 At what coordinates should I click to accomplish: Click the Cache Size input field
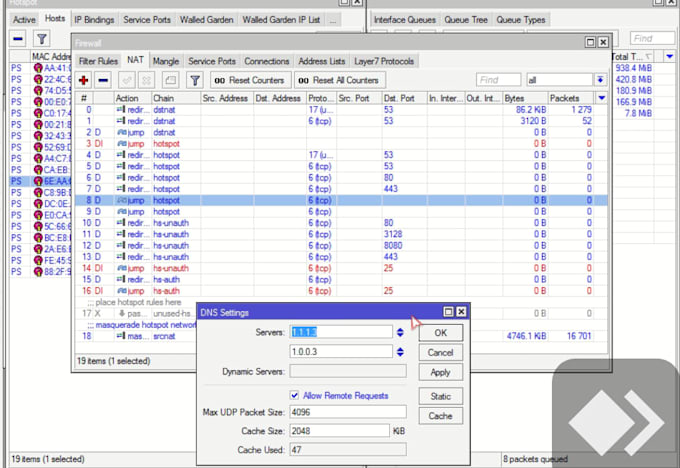pyautogui.click(x=340, y=431)
